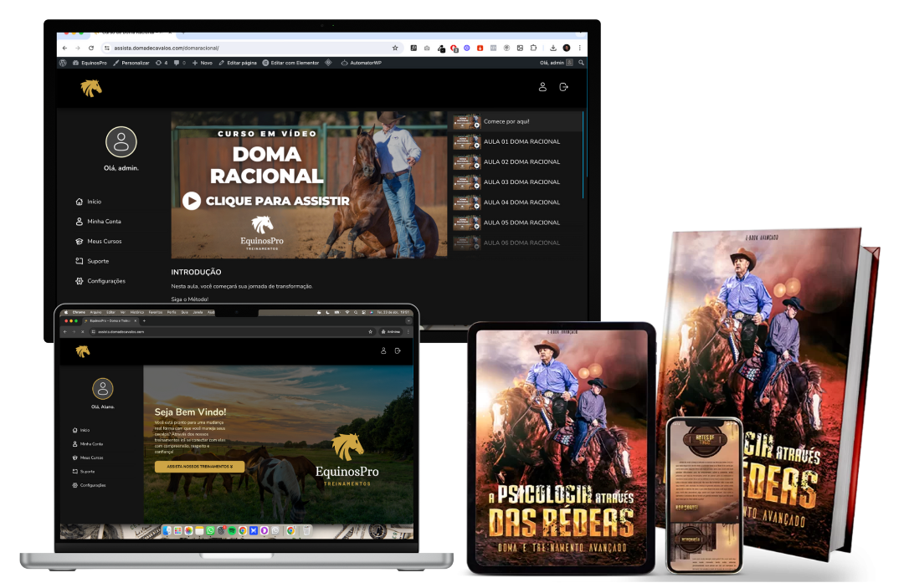
Task: Click the Novo item in admin bar
Action: [x=203, y=63]
